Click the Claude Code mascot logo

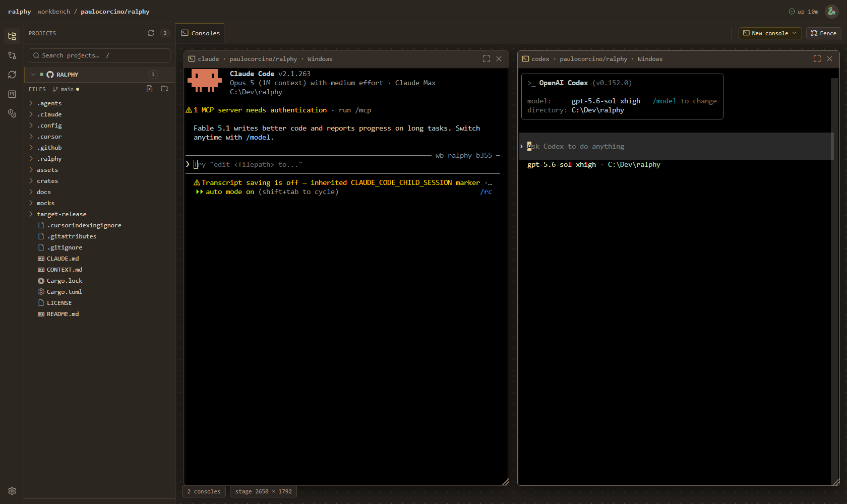coord(205,81)
